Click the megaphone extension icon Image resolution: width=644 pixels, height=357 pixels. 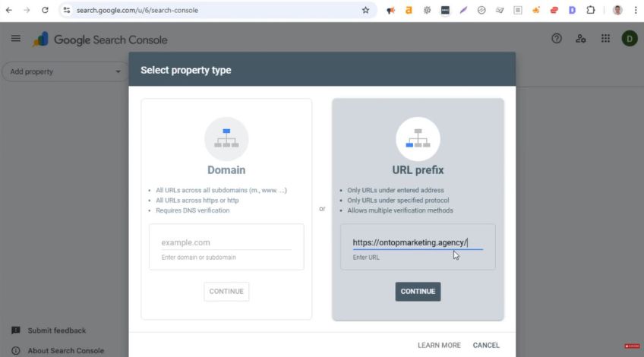[x=390, y=11]
